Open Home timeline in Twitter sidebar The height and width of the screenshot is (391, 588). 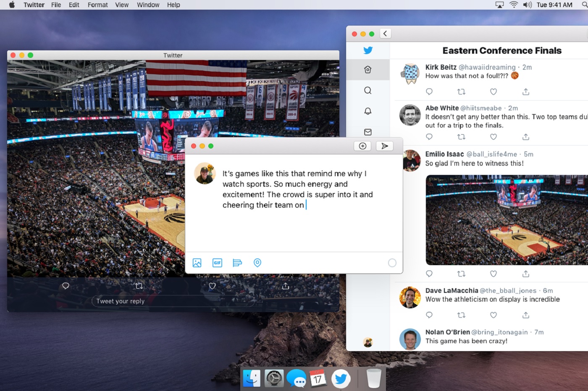point(367,70)
